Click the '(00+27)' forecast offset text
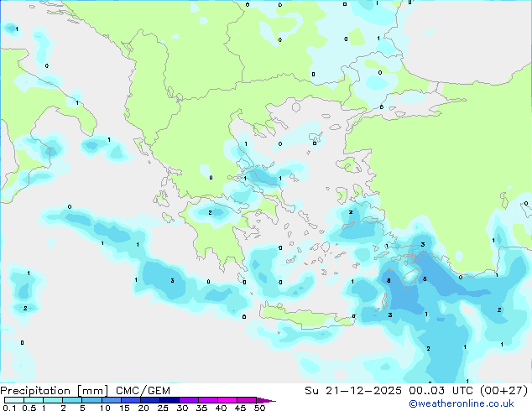 click(504, 391)
